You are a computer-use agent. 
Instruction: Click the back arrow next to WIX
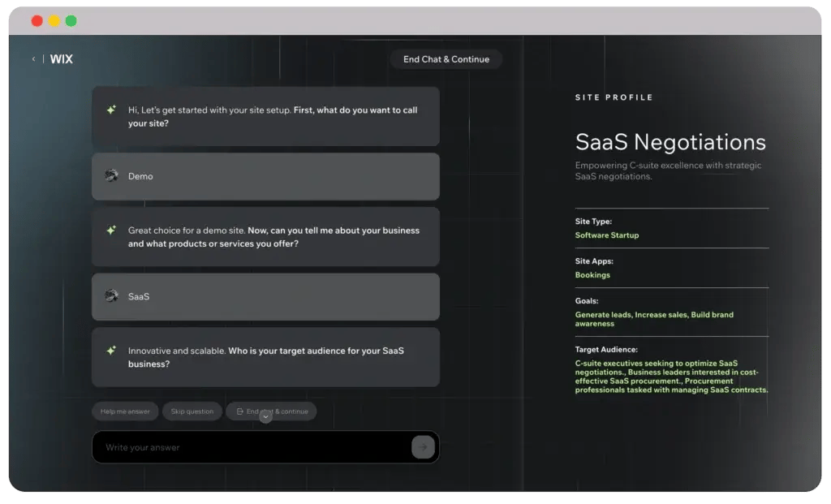click(33, 59)
